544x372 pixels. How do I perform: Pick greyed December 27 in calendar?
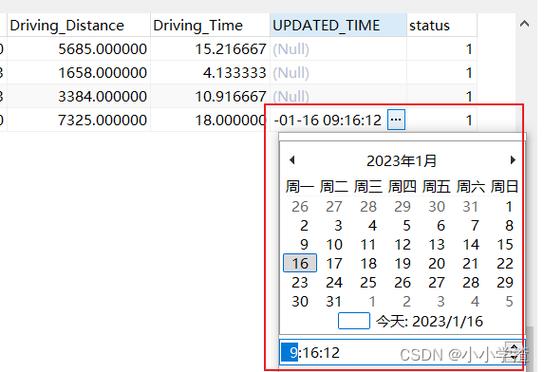(x=334, y=206)
